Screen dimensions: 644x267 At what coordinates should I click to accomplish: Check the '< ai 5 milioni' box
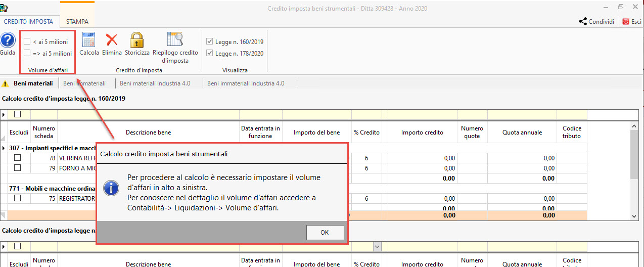pyautogui.click(x=27, y=41)
